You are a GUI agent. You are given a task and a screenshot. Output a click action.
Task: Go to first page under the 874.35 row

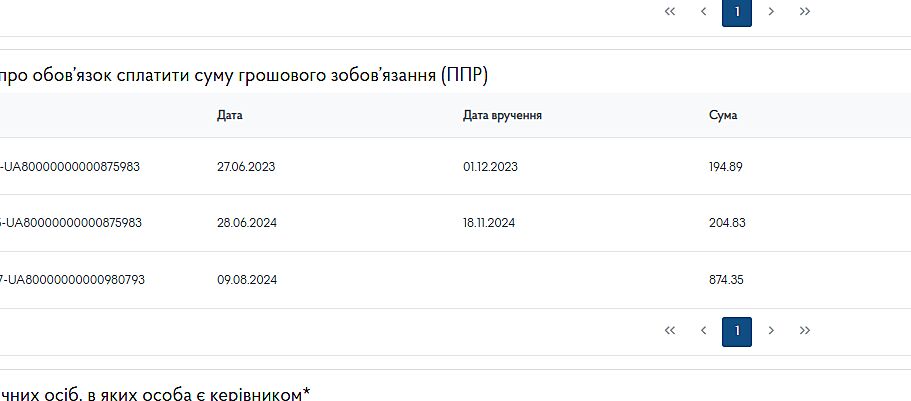670,331
